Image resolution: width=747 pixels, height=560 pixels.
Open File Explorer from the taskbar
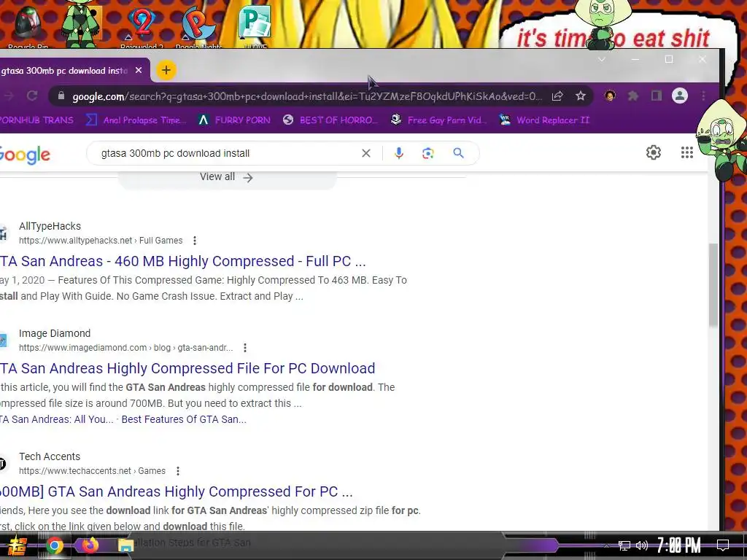tap(125, 545)
